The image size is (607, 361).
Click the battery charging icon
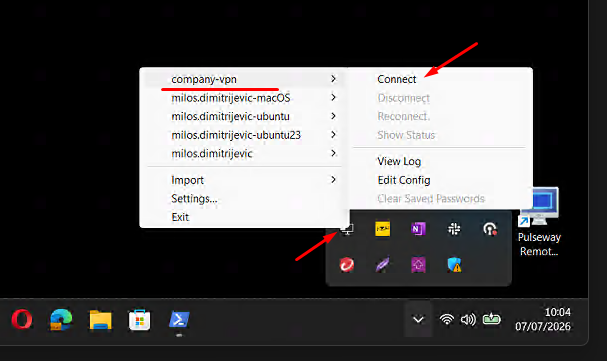point(491,320)
